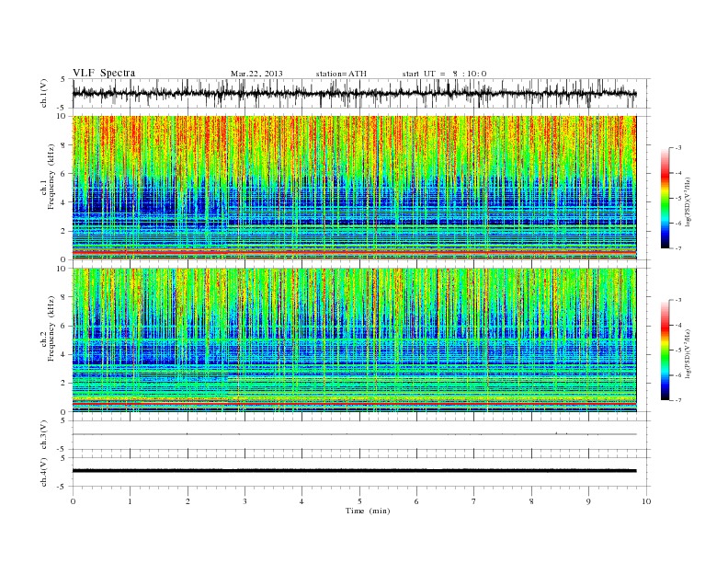Click inside the ch.2 spectrogram panel
The height and width of the screenshot is (563, 728).
pyautogui.click(x=354, y=340)
